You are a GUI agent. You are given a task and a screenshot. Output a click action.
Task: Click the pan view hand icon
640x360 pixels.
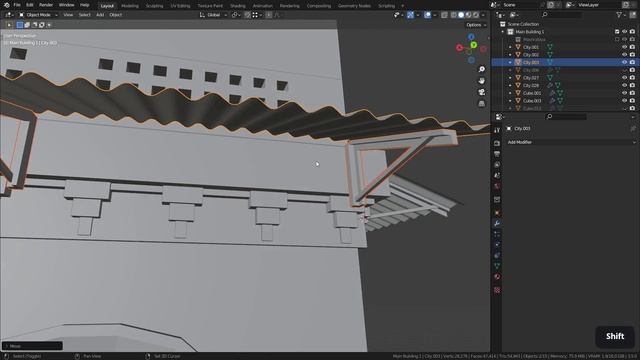[x=482, y=81]
